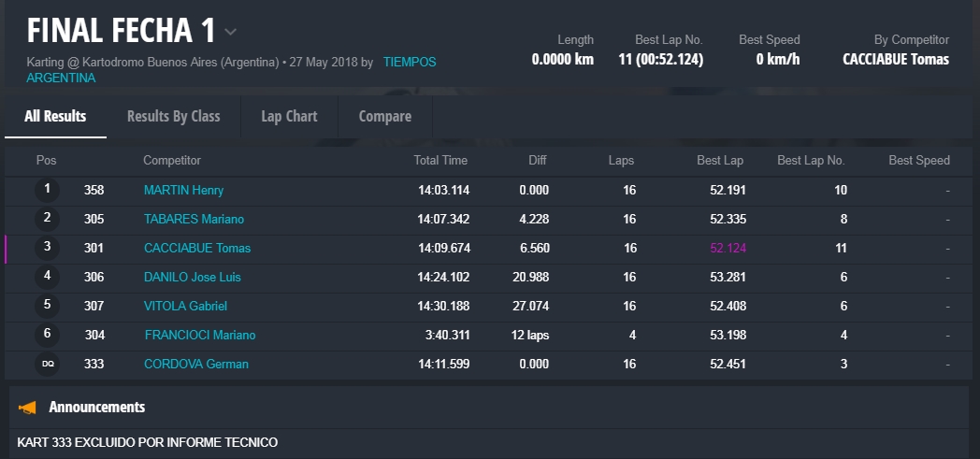Click the megaphone Announcements icon
This screenshot has width=980, height=459.
[x=28, y=408]
